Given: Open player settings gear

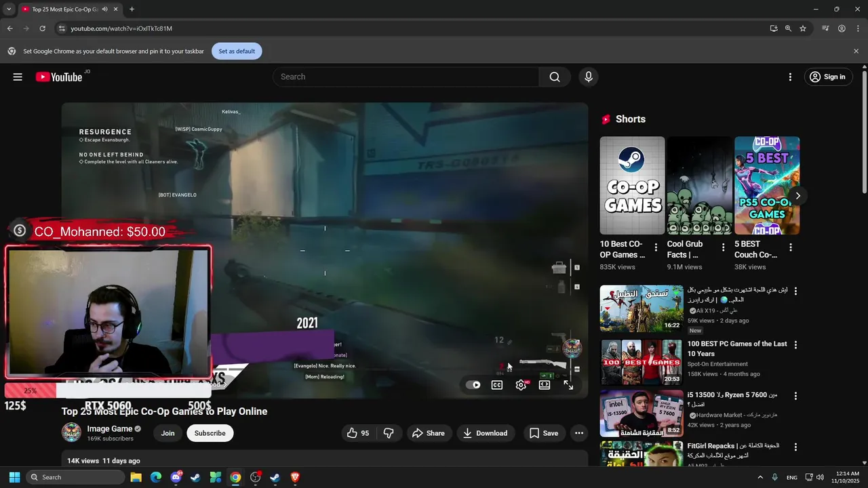Looking at the screenshot, I should [x=521, y=385].
